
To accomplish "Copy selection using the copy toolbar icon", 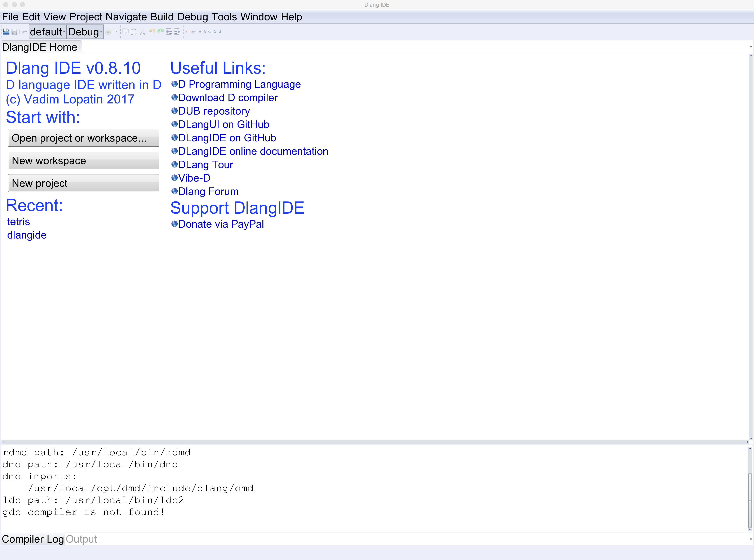I will coord(126,32).
